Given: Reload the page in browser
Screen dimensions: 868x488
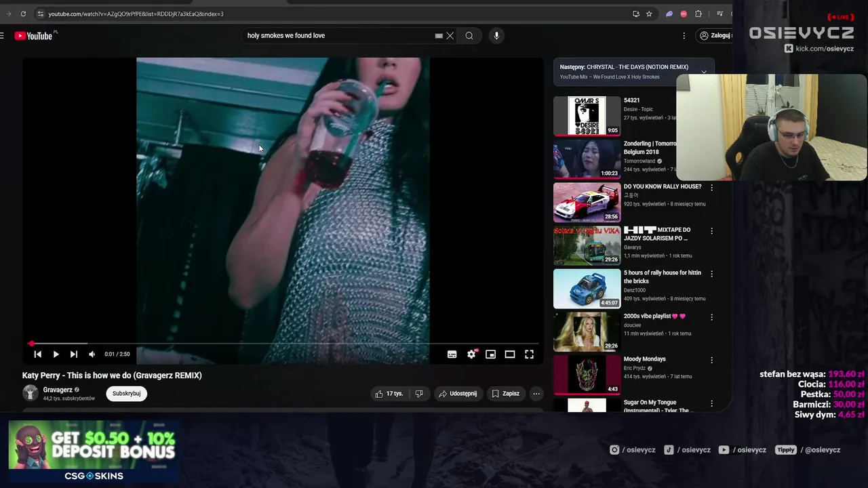Looking at the screenshot, I should tap(23, 14).
